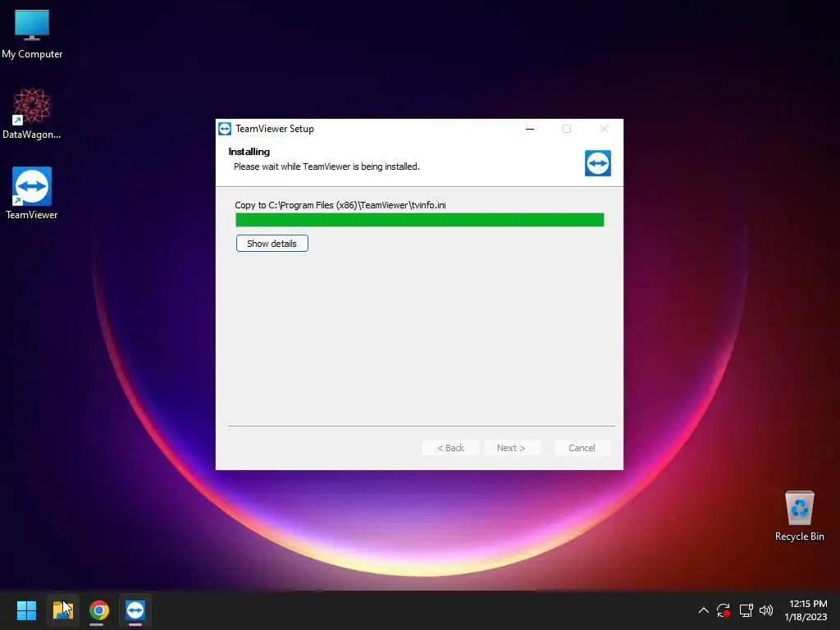This screenshot has width=840, height=630.
Task: Click the green installation progress bar
Action: (x=419, y=220)
